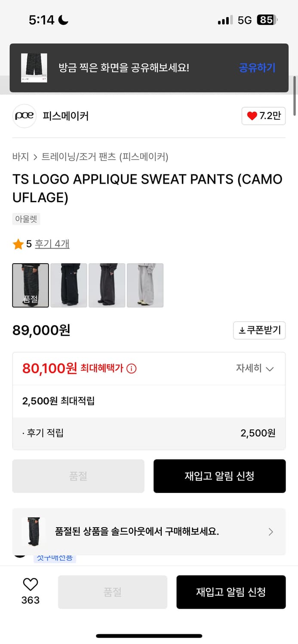The width and height of the screenshot is (298, 644).
Task: Tap the star rating icon
Action: click(x=18, y=243)
